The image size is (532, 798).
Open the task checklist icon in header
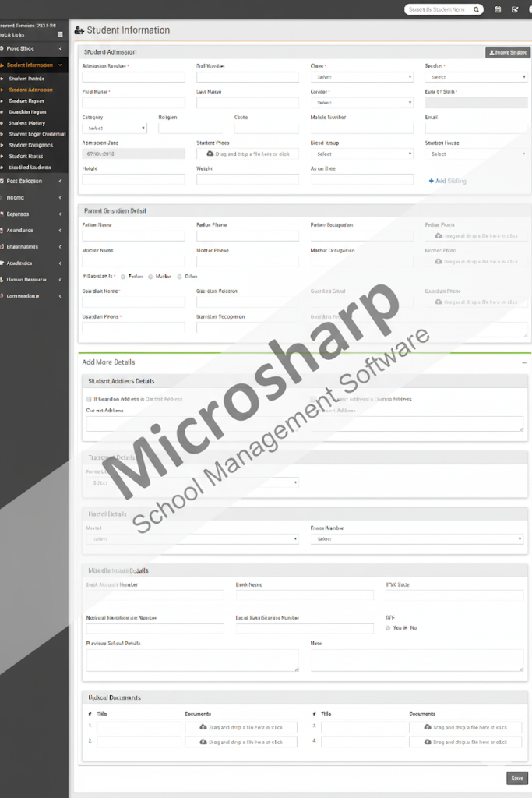tap(515, 9)
